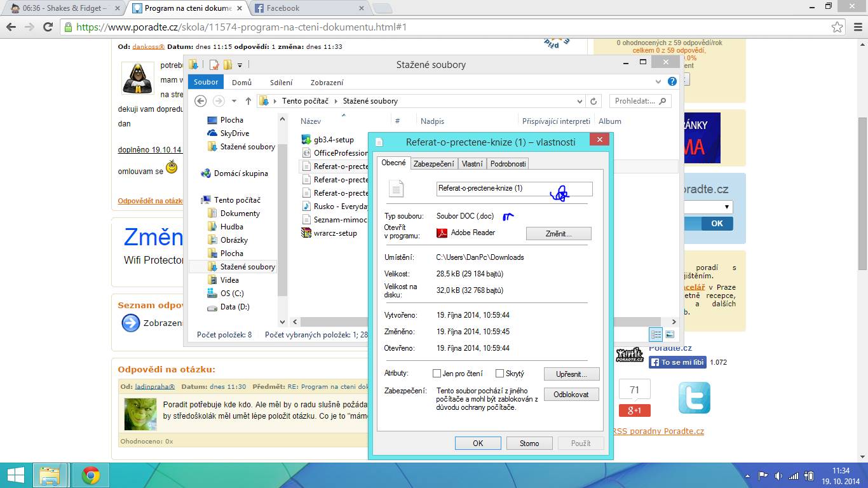Click the Windows Start button
This screenshot has width=868, height=488.
(x=16, y=475)
